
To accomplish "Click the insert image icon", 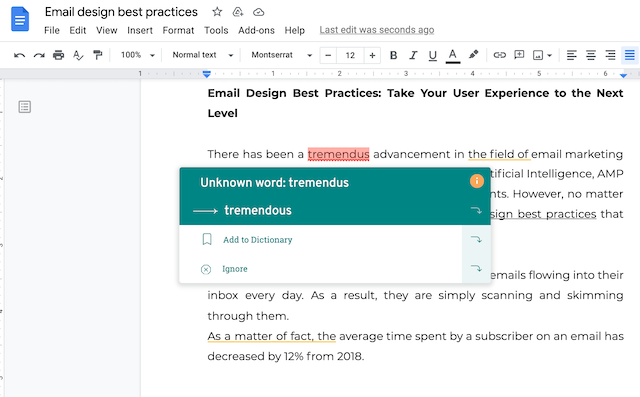I will coord(538,55).
